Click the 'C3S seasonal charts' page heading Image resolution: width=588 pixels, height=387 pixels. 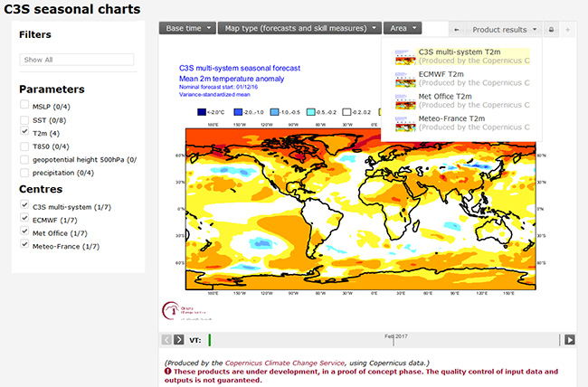(72, 9)
